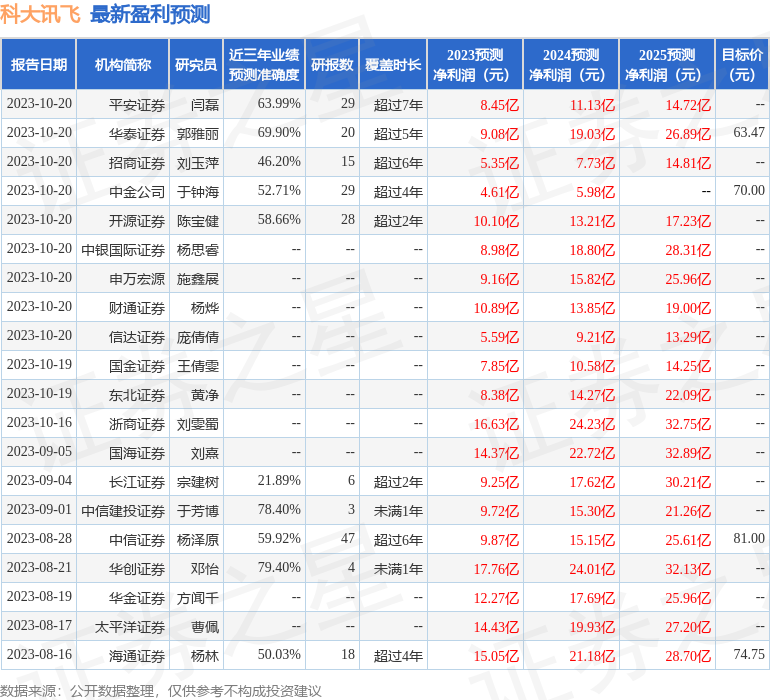Click the 覆盖时长 column header
This screenshot has width=770, height=700.
(393, 64)
